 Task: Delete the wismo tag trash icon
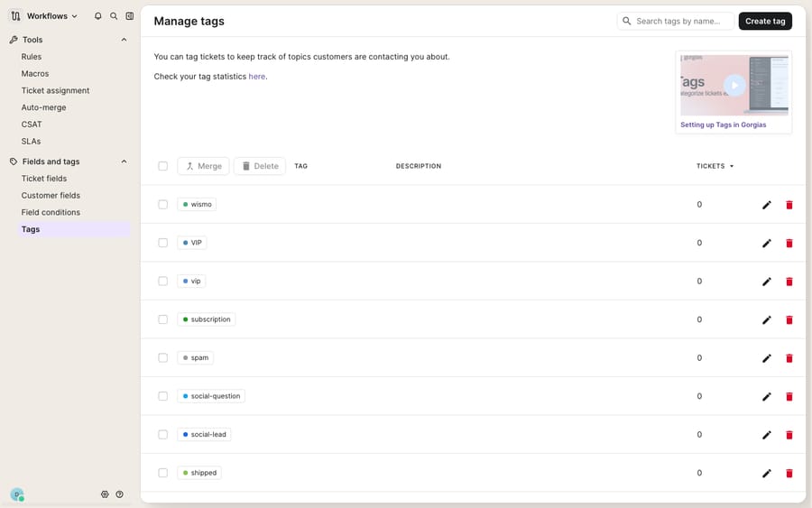point(789,205)
